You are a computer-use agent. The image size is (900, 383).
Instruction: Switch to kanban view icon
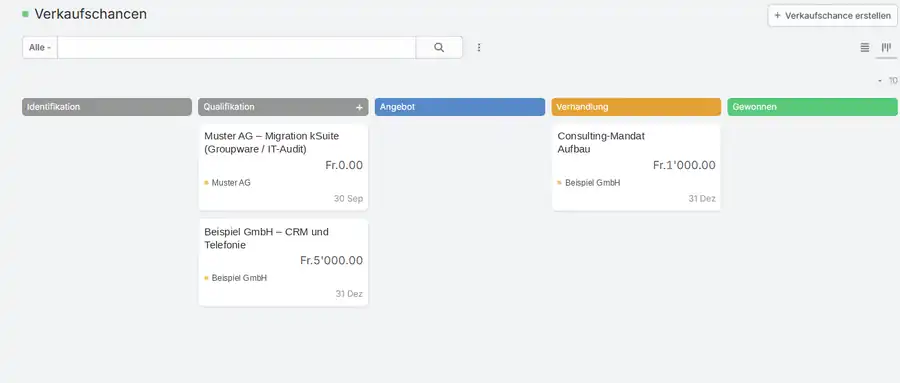pyautogui.click(x=886, y=48)
